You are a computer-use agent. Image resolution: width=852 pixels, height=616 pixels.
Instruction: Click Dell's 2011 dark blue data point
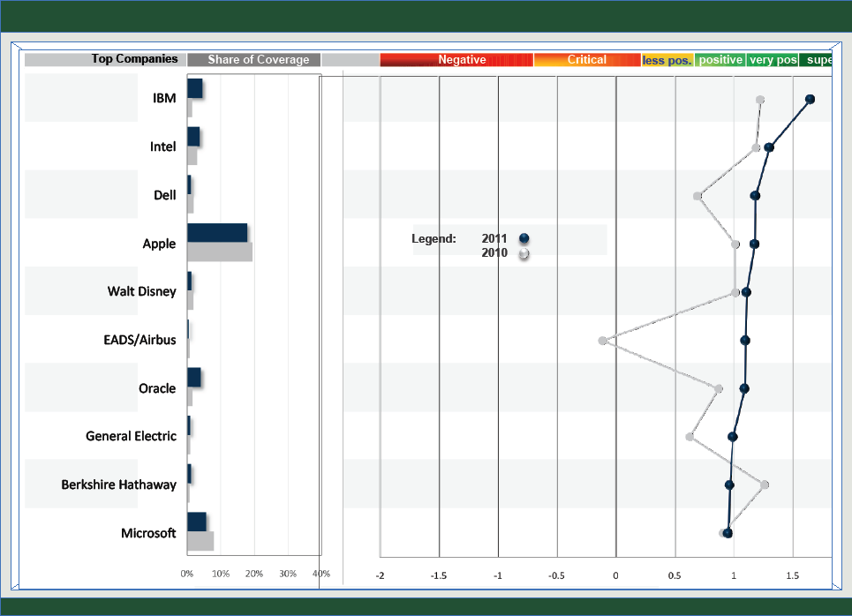755,196
